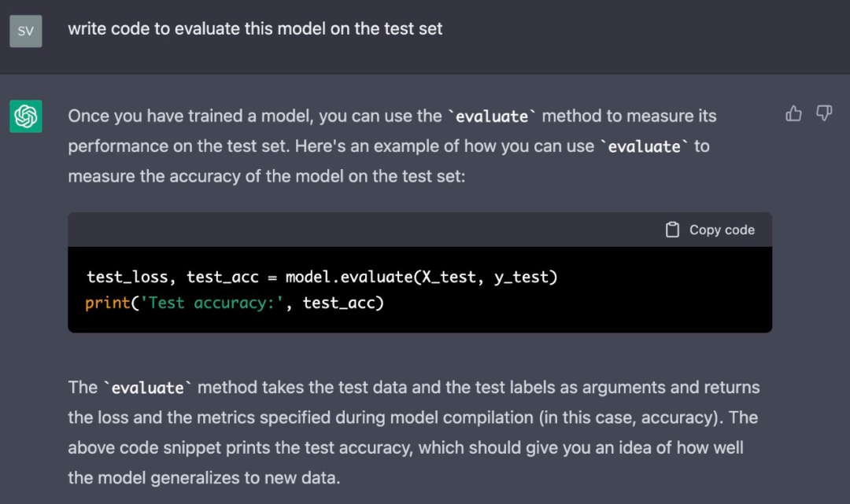850x504 pixels.
Task: Click the ChatGPT logo avatar
Action: pyautogui.click(x=26, y=116)
